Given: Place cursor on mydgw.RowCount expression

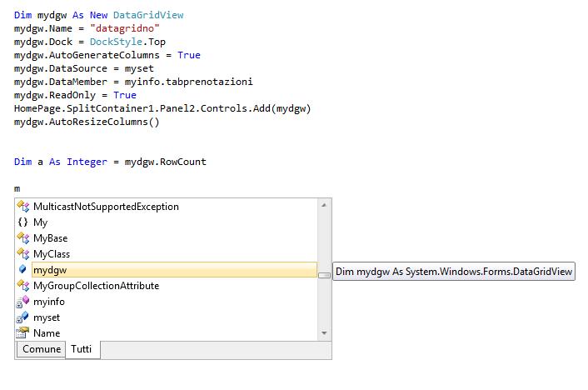Looking at the screenshot, I should (x=166, y=162).
